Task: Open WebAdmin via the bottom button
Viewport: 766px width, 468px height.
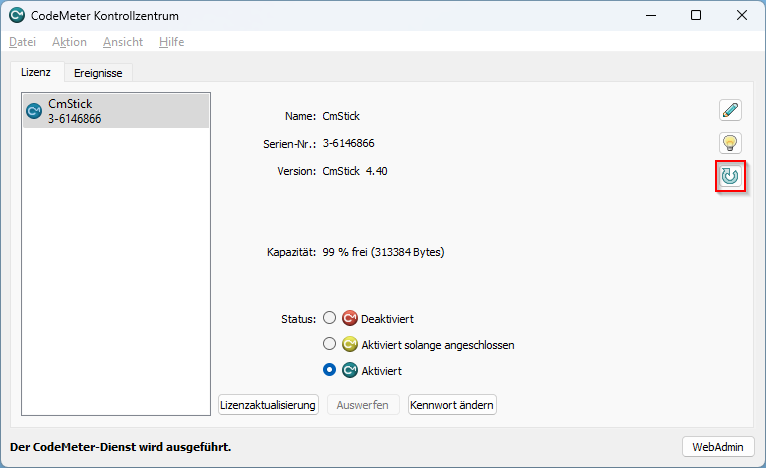Action: point(717,446)
